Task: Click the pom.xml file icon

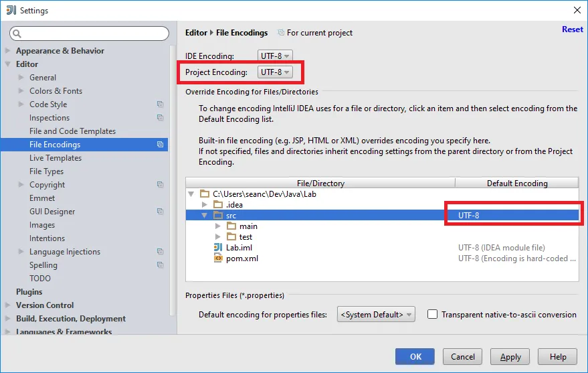Action: [x=218, y=258]
